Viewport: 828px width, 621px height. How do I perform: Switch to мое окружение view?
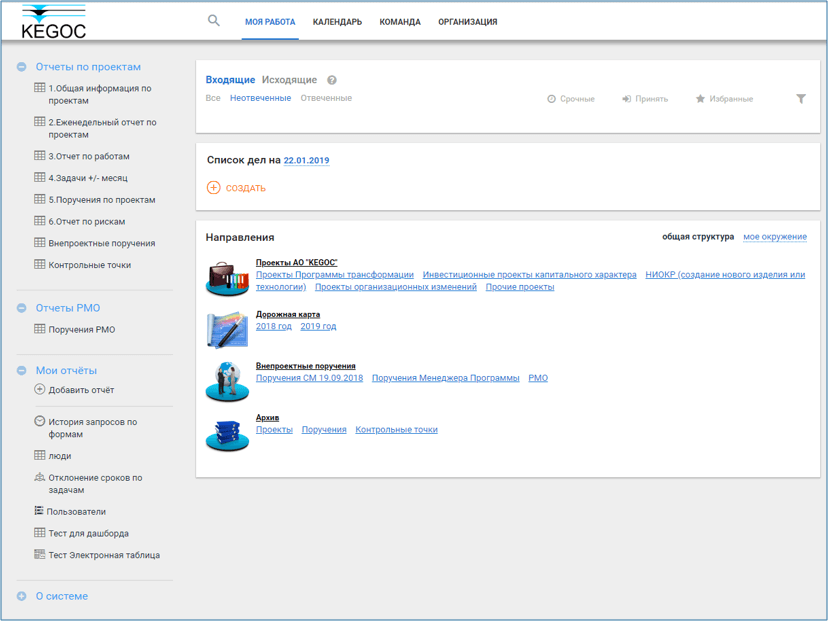(775, 237)
